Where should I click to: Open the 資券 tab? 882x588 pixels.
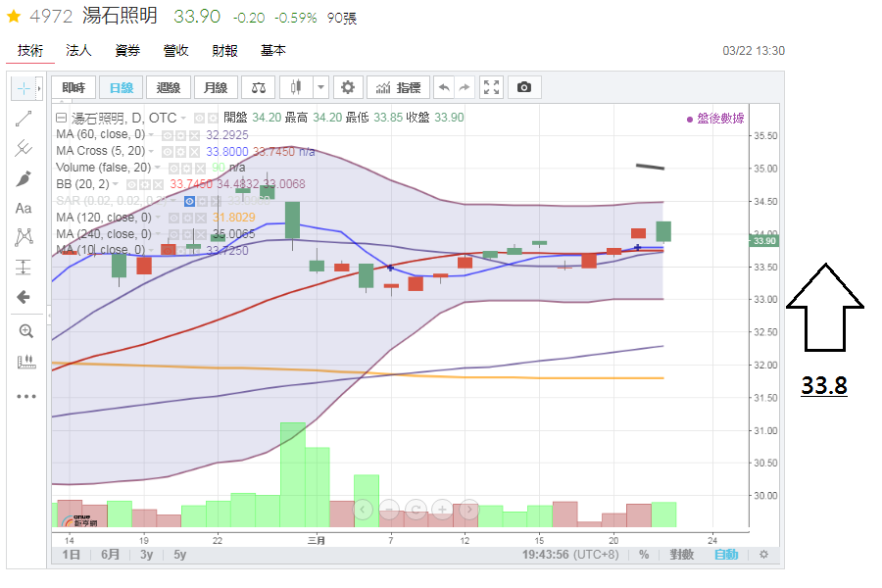click(127, 51)
